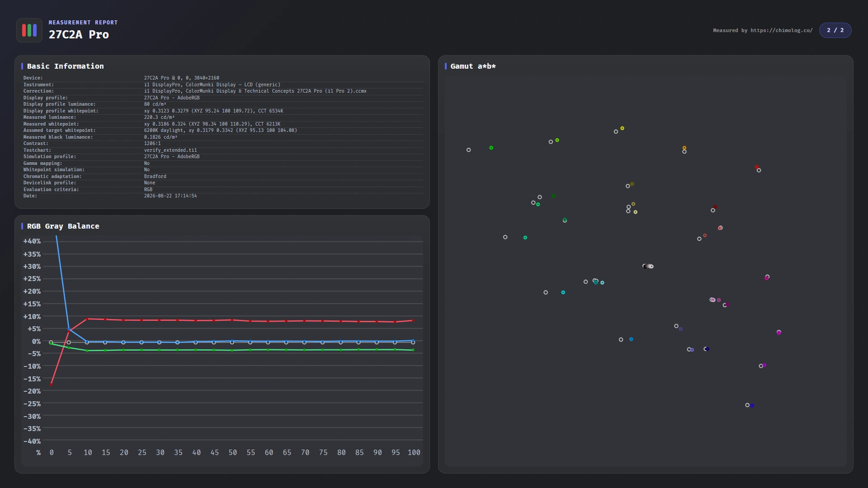Click the "75" x-axis label

click(x=323, y=453)
